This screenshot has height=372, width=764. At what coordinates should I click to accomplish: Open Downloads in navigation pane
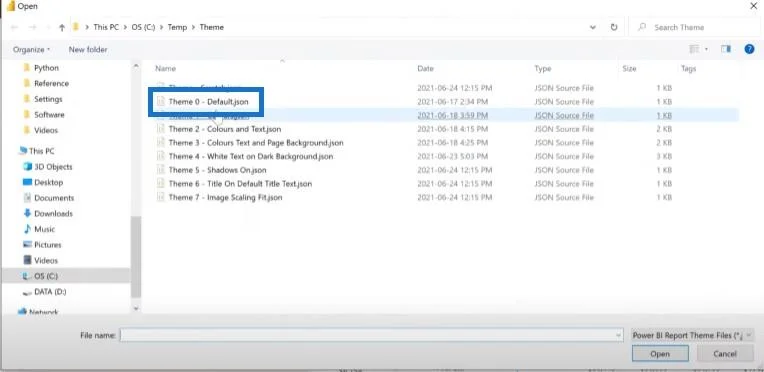(x=53, y=214)
